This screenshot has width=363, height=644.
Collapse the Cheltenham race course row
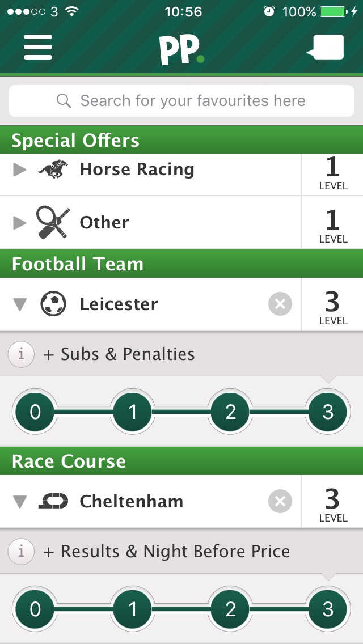click(20, 502)
